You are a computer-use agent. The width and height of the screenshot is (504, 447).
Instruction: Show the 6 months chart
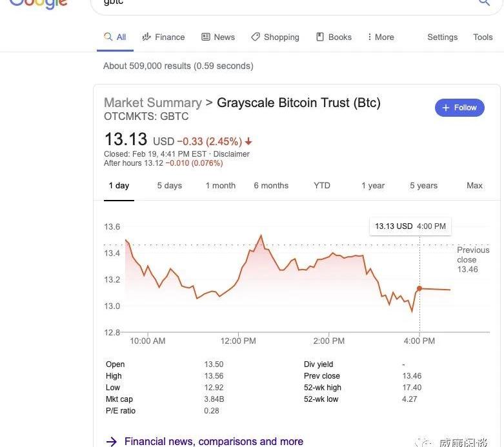pos(271,185)
